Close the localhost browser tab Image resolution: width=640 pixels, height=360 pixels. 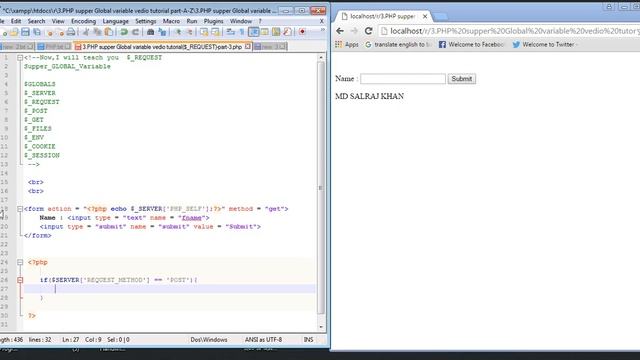(x=425, y=16)
